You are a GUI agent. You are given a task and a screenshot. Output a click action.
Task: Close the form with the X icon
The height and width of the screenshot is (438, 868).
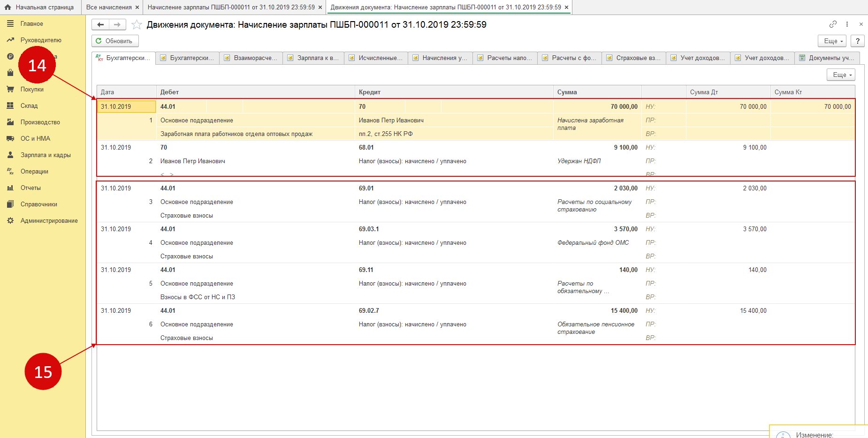coord(861,24)
